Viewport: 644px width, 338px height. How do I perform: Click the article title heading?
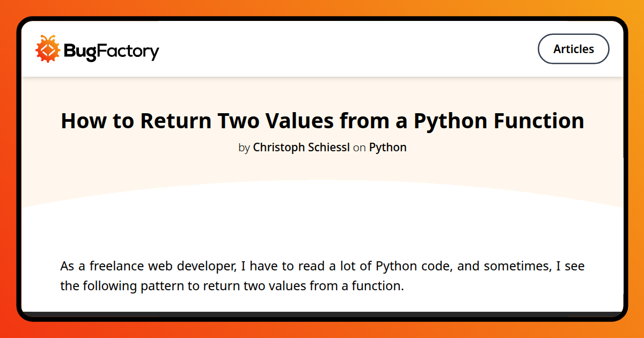pos(322,121)
